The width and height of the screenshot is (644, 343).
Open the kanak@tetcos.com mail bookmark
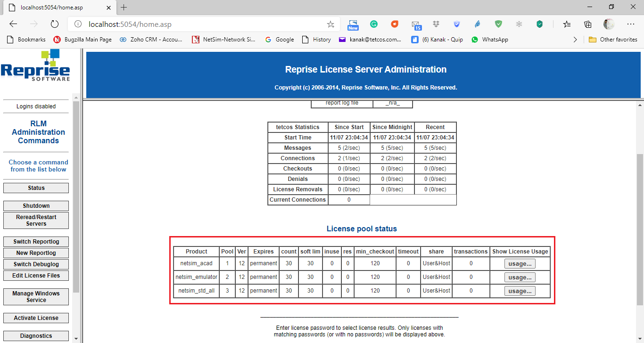click(x=370, y=40)
